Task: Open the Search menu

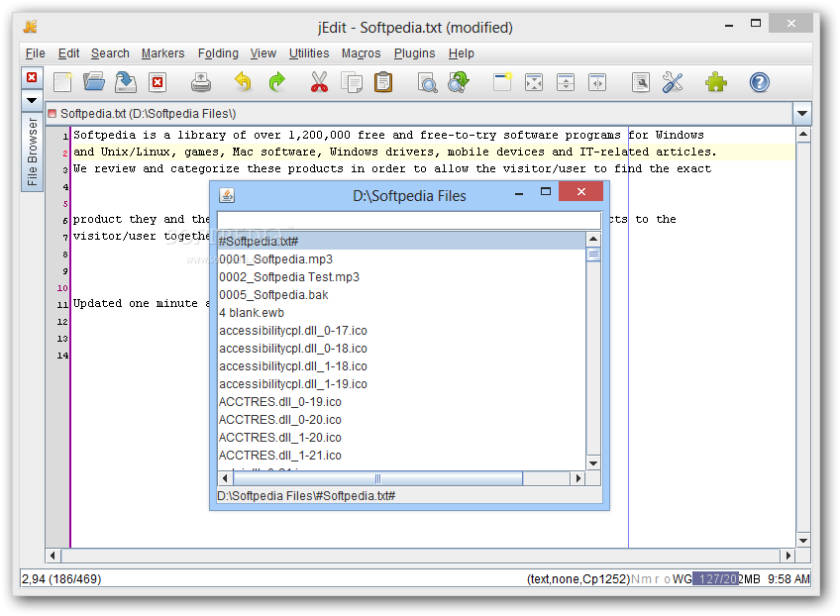Action: tap(110, 53)
